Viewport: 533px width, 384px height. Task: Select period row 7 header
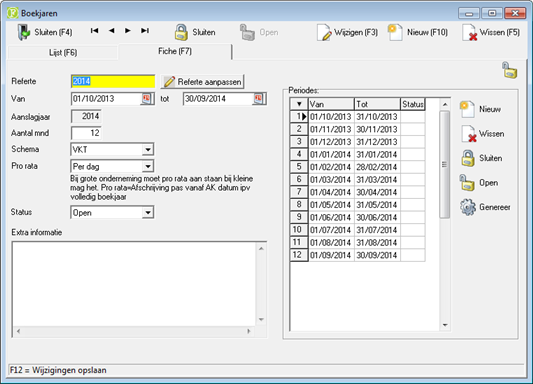pos(299,192)
